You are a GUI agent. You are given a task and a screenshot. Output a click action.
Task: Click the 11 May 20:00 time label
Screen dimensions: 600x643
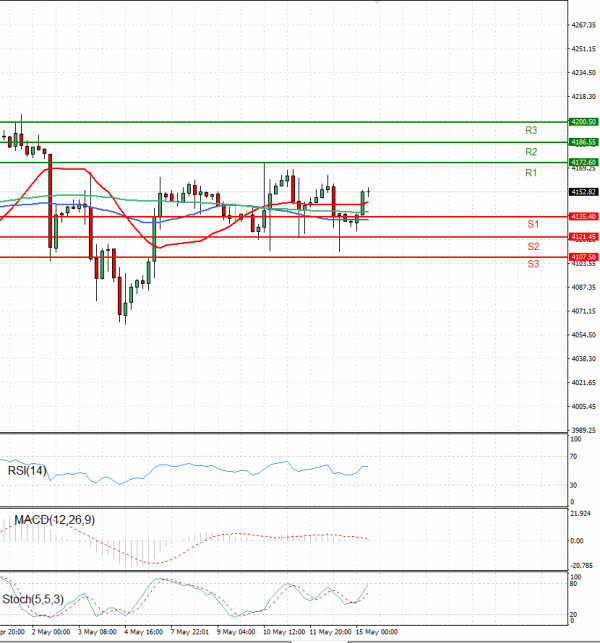331,632
